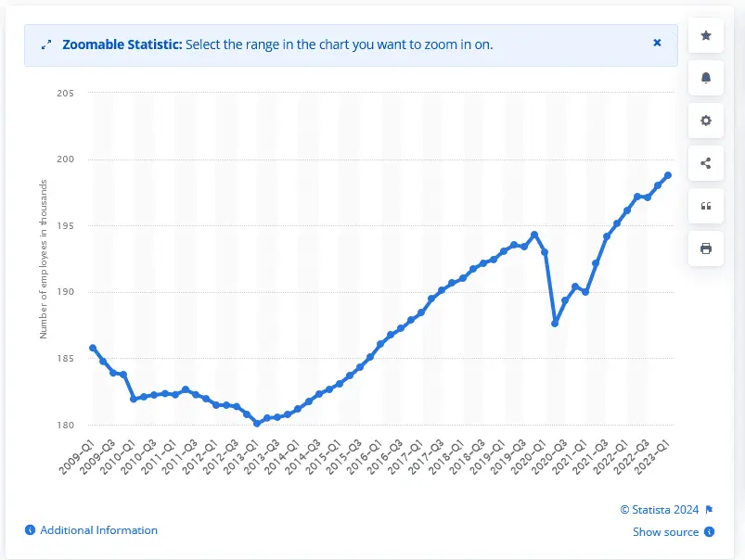745x560 pixels.
Task: Click the bell notification icon
Action: tap(706, 78)
